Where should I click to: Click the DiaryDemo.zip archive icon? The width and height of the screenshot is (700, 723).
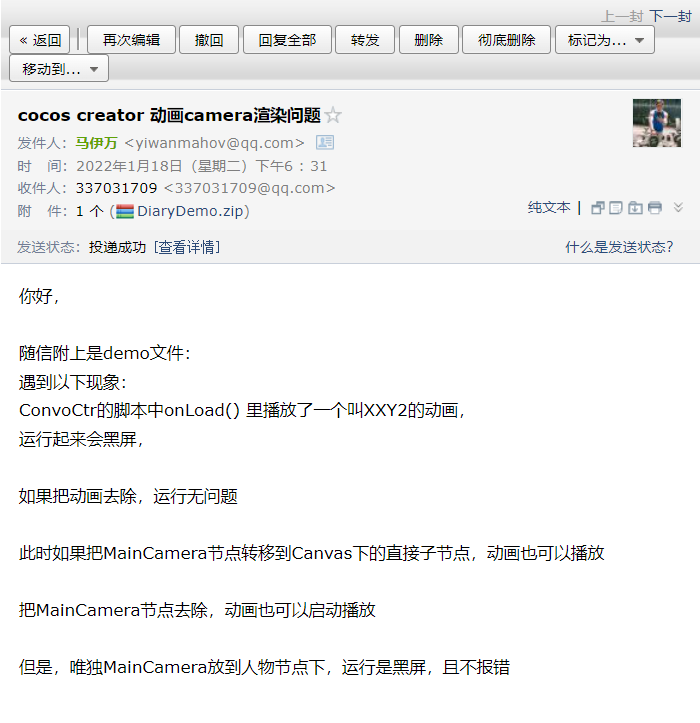tap(125, 211)
